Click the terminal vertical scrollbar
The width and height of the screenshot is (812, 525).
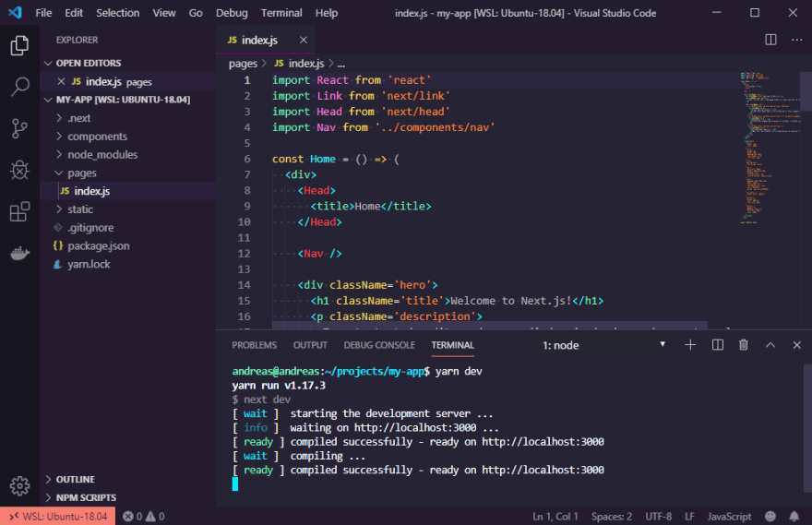806,428
